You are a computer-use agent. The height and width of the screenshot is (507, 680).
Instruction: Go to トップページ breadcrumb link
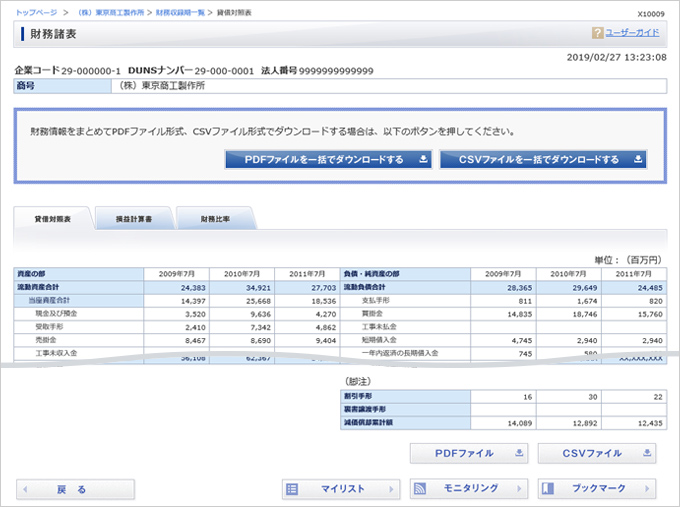tap(36, 13)
